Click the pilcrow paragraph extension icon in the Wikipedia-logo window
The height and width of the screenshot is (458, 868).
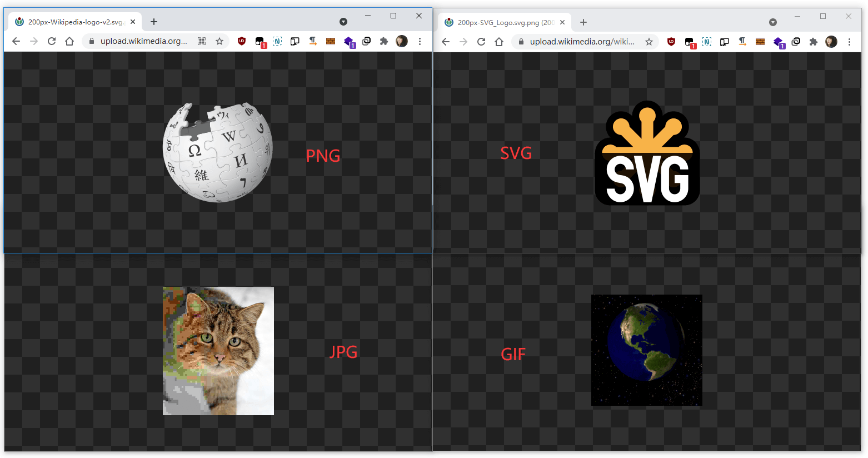tap(313, 41)
